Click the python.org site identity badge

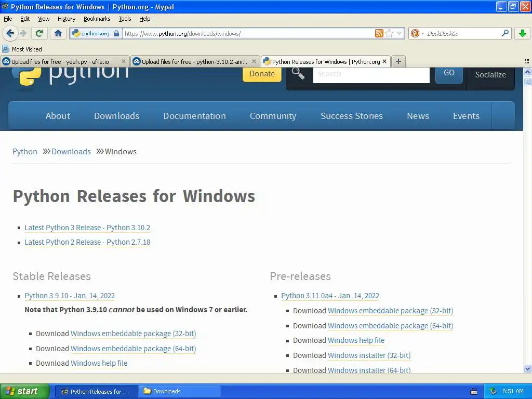click(96, 34)
